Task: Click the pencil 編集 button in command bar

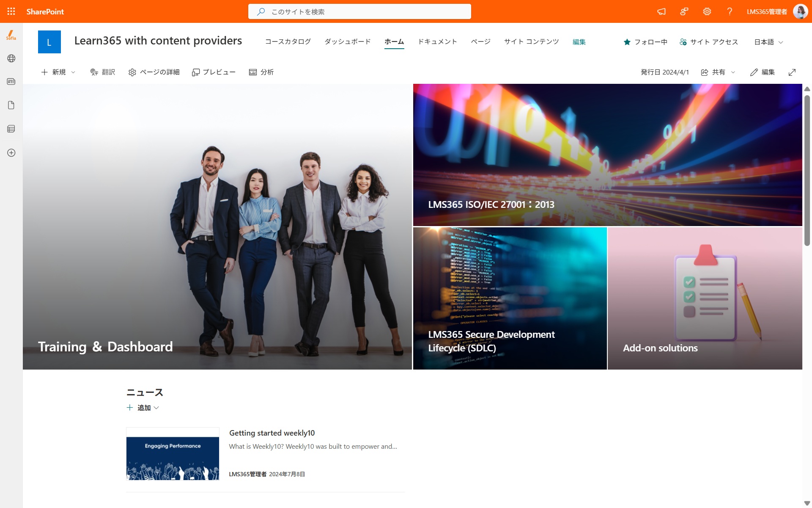Action: [763, 72]
